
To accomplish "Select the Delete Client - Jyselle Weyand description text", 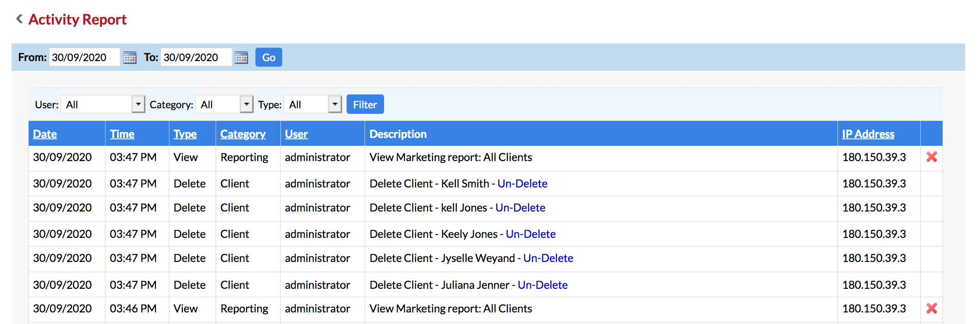I will point(442,258).
